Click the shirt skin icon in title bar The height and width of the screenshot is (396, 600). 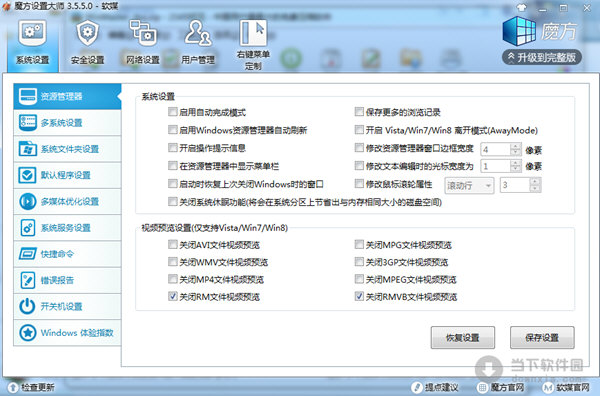point(521,7)
